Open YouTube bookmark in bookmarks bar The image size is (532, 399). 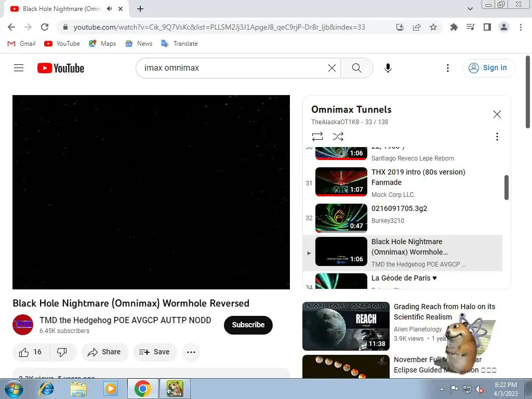click(x=62, y=44)
